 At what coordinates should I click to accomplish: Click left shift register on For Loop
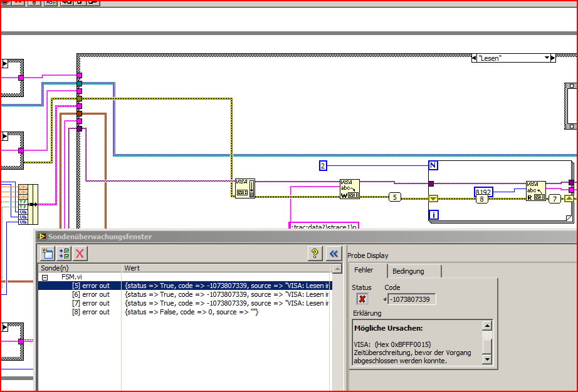click(433, 199)
